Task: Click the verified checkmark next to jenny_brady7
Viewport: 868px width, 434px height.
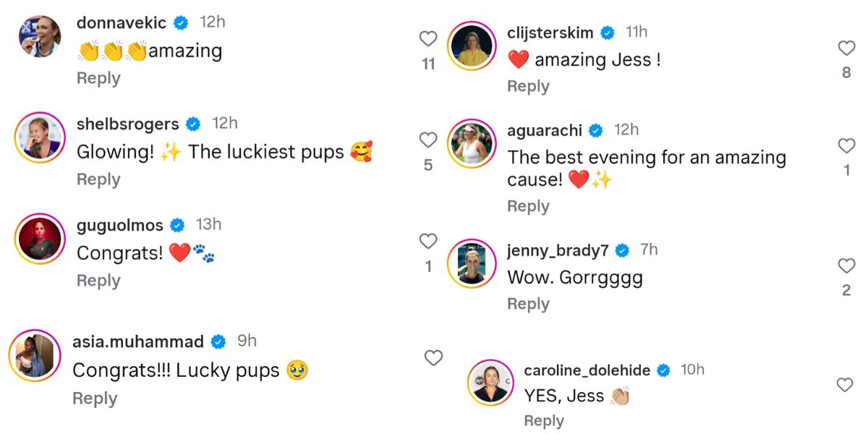Action: click(621, 250)
